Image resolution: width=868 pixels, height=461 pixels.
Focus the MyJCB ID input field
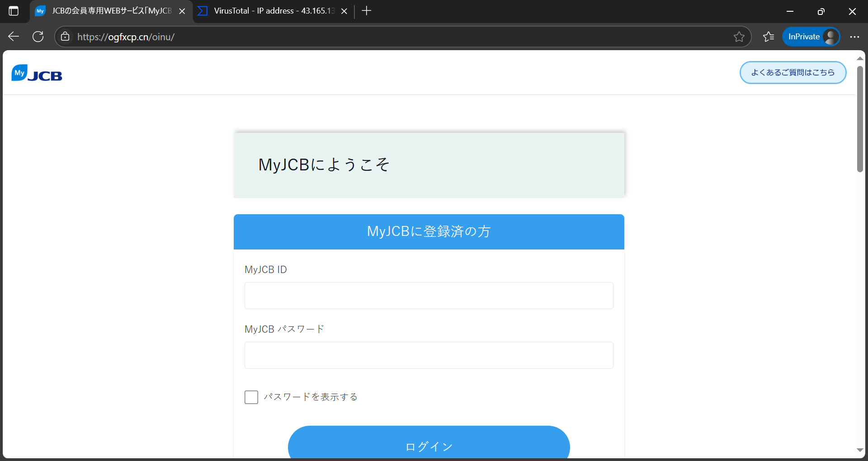[429, 296]
